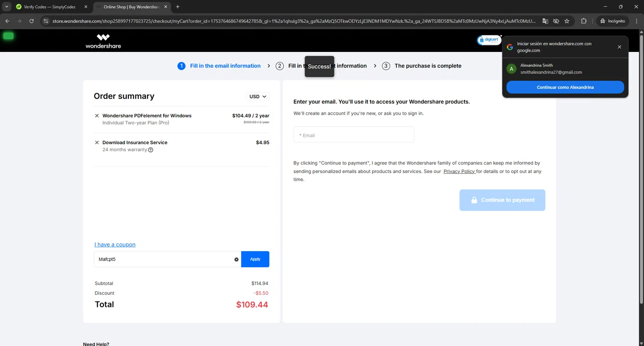Click the Continue to payment button

[x=502, y=200]
